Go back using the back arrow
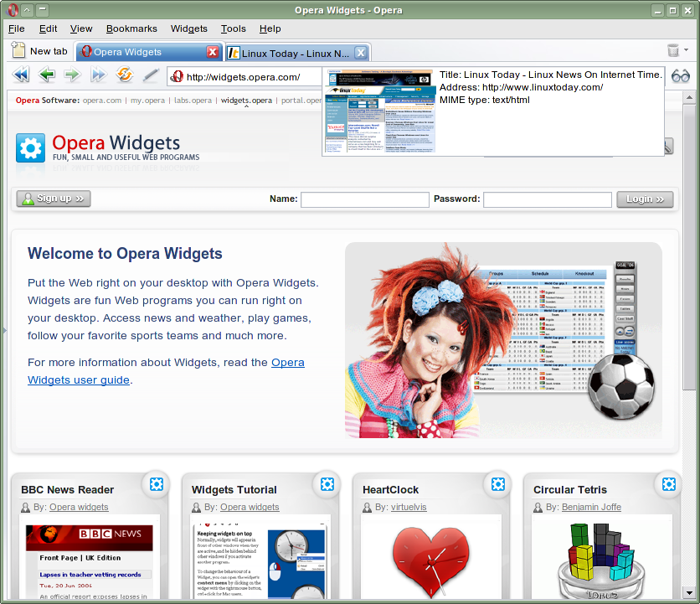Image resolution: width=700 pixels, height=604 pixels. pos(47,75)
